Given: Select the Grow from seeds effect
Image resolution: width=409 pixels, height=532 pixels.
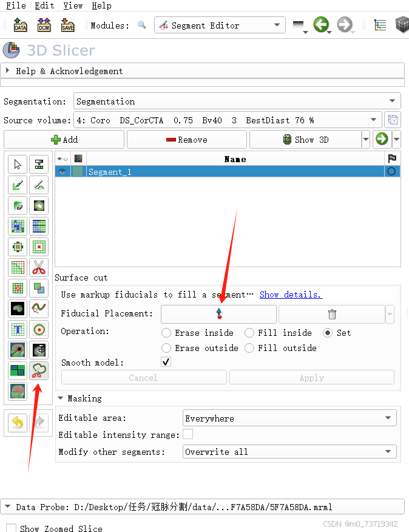Looking at the screenshot, I should click(x=18, y=227).
